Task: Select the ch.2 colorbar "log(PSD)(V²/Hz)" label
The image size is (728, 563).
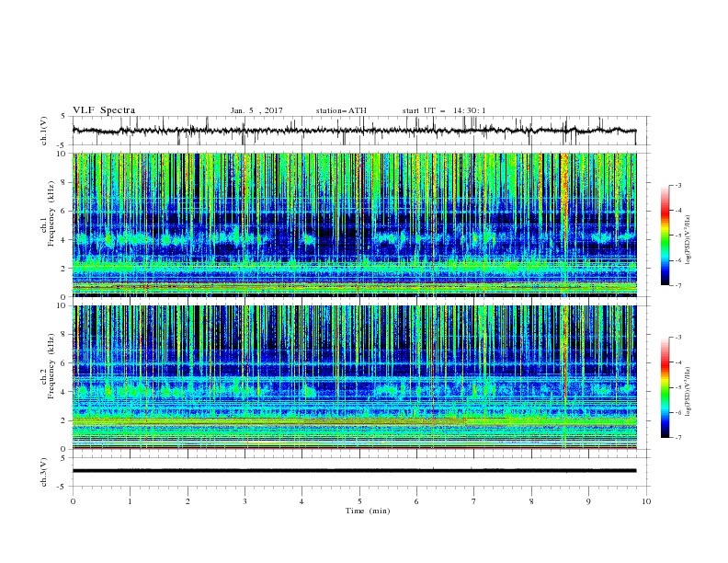Action: (688, 392)
